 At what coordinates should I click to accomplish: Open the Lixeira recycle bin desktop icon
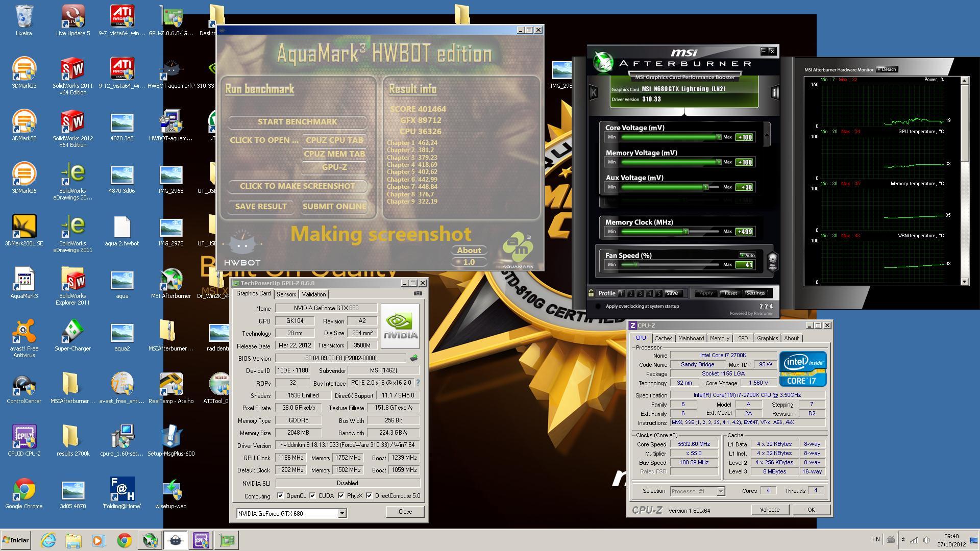pos(24,20)
